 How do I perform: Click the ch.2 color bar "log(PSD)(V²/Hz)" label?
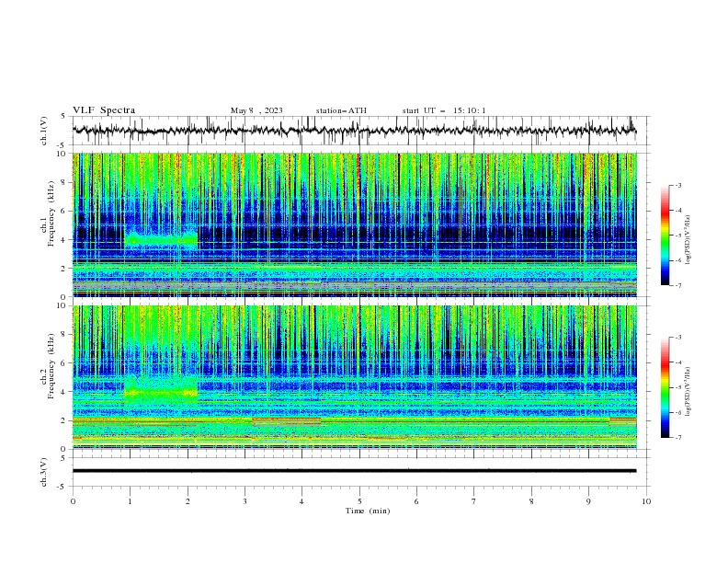coord(688,391)
